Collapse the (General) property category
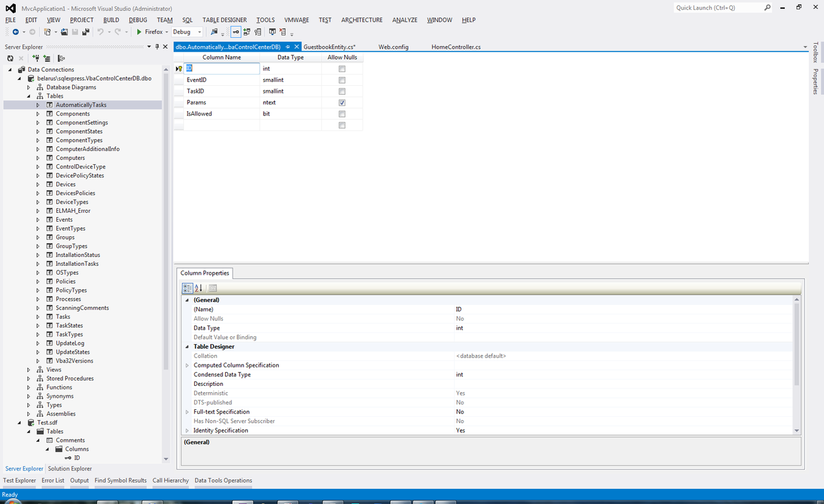Viewport: 824px width, 504px height. pyautogui.click(x=187, y=300)
